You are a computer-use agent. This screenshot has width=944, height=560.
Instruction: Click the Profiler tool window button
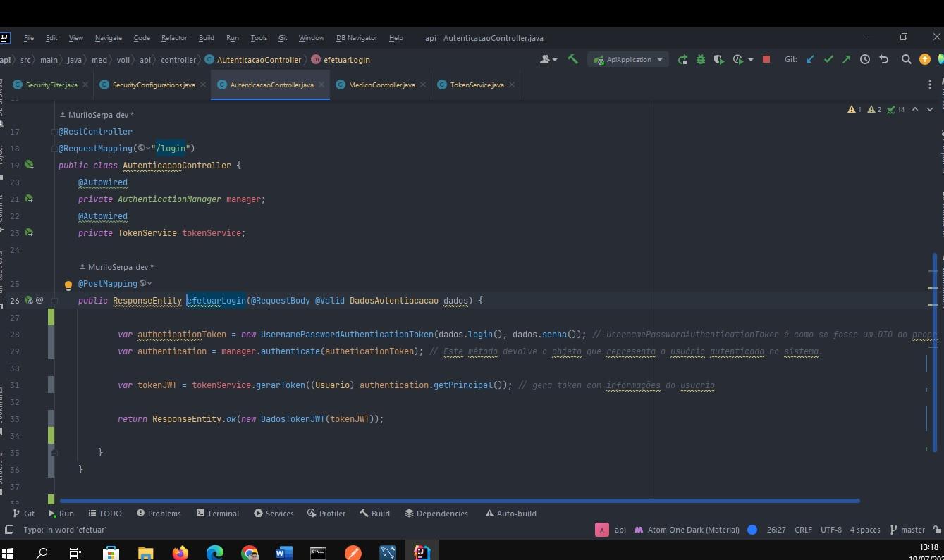tap(326, 514)
